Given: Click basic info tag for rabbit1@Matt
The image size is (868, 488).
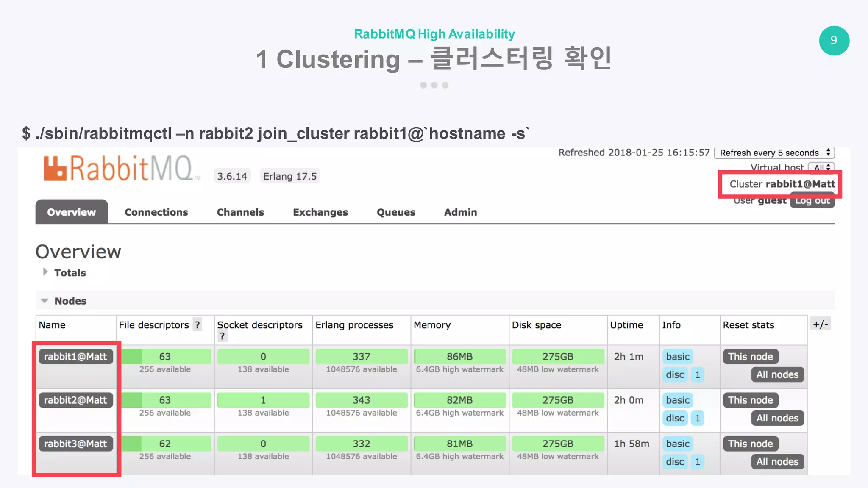Looking at the screenshot, I should pyautogui.click(x=678, y=357).
